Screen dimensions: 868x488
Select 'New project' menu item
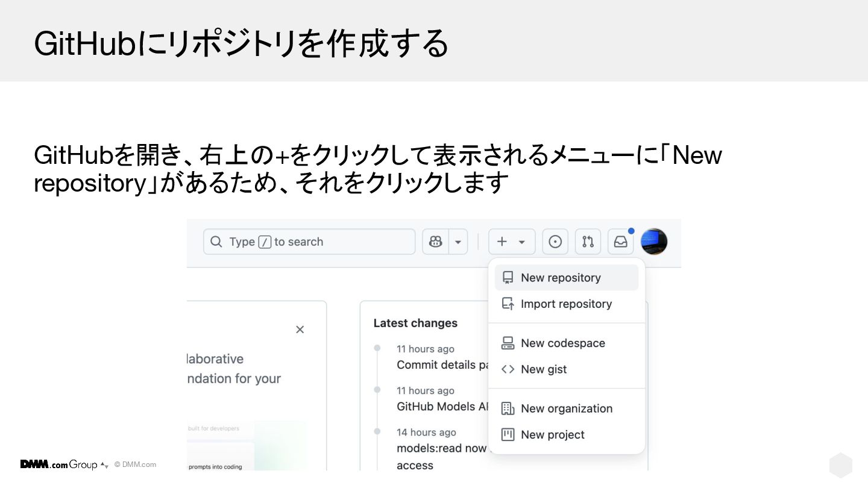click(567, 435)
